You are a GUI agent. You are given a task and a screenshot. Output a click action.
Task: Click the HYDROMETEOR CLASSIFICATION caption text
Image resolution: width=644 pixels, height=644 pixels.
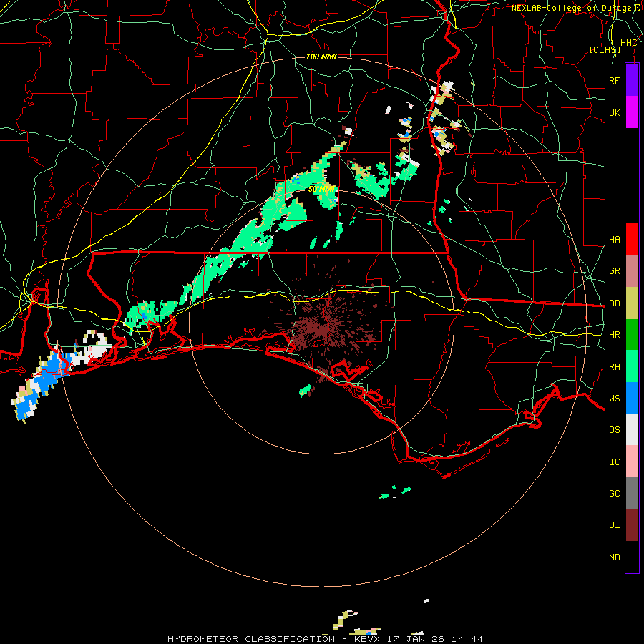251,639
